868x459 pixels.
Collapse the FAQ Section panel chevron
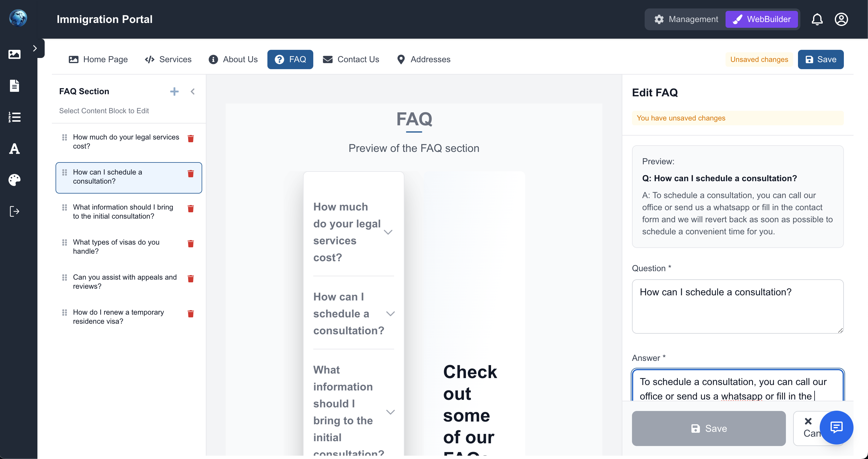[192, 91]
